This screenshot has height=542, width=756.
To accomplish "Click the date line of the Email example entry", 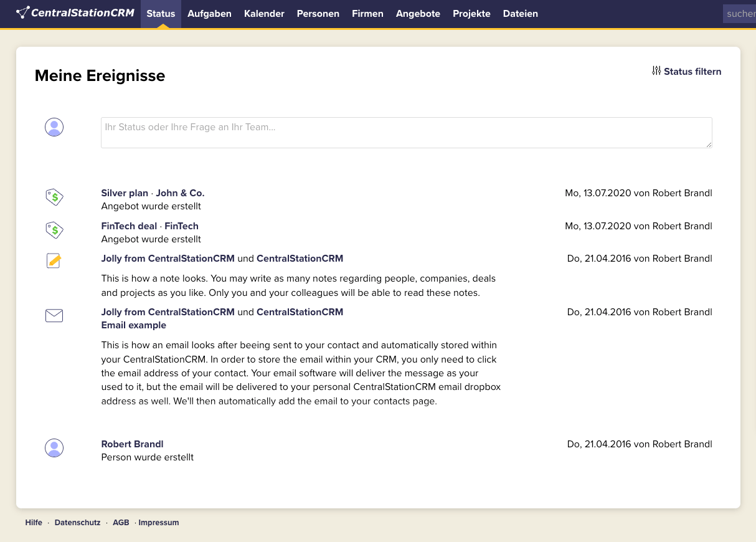I will click(x=640, y=312).
